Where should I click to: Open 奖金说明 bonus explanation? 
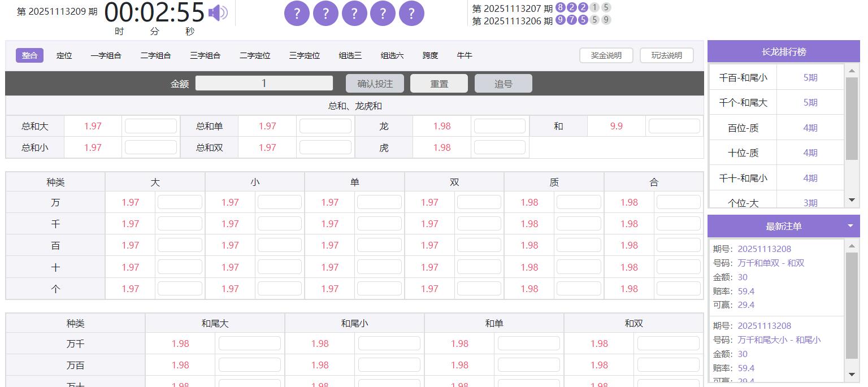pos(606,55)
